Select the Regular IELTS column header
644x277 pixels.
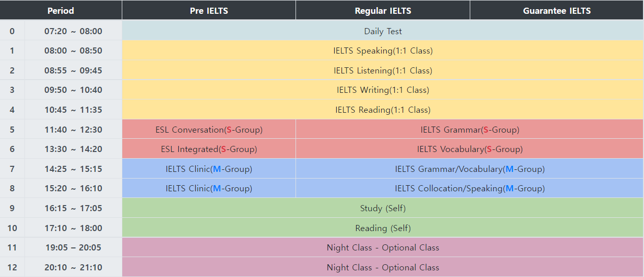tap(383, 11)
